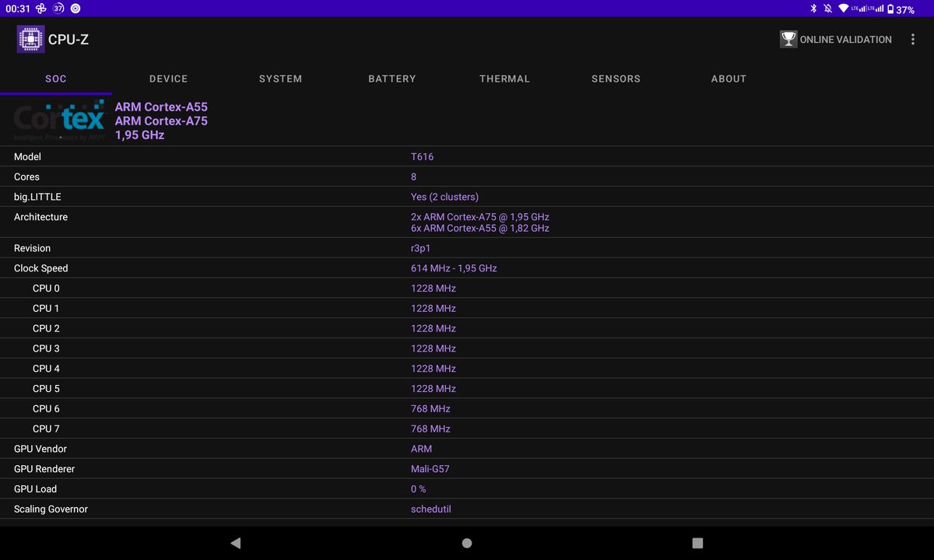Click the CPU 3 row label

tap(46, 348)
